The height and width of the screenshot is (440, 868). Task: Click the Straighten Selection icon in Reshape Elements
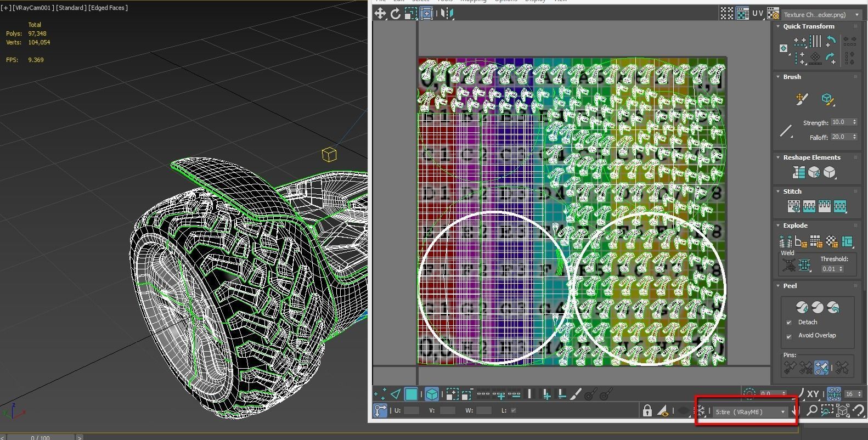(x=799, y=173)
